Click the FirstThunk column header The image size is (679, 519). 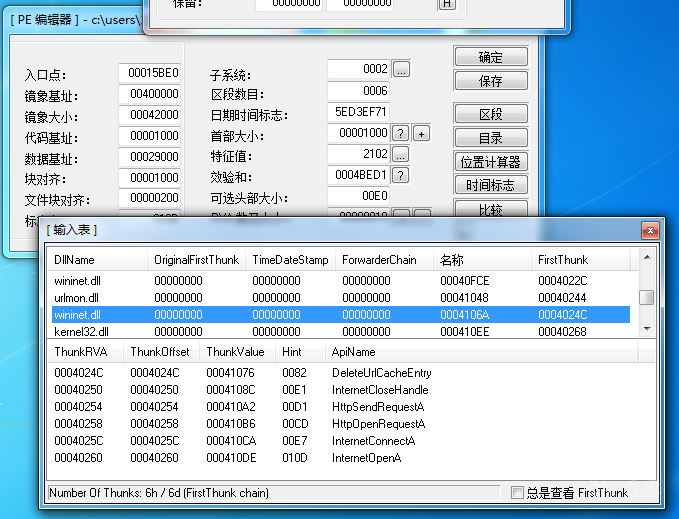click(x=580, y=260)
